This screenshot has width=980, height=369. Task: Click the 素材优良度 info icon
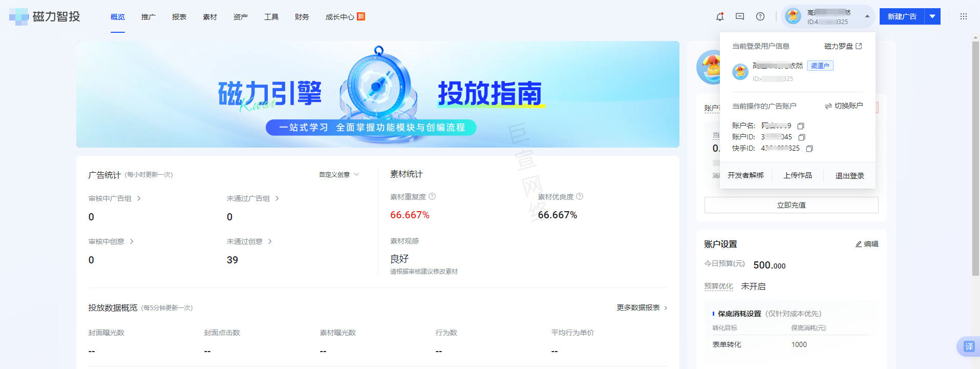click(x=580, y=196)
